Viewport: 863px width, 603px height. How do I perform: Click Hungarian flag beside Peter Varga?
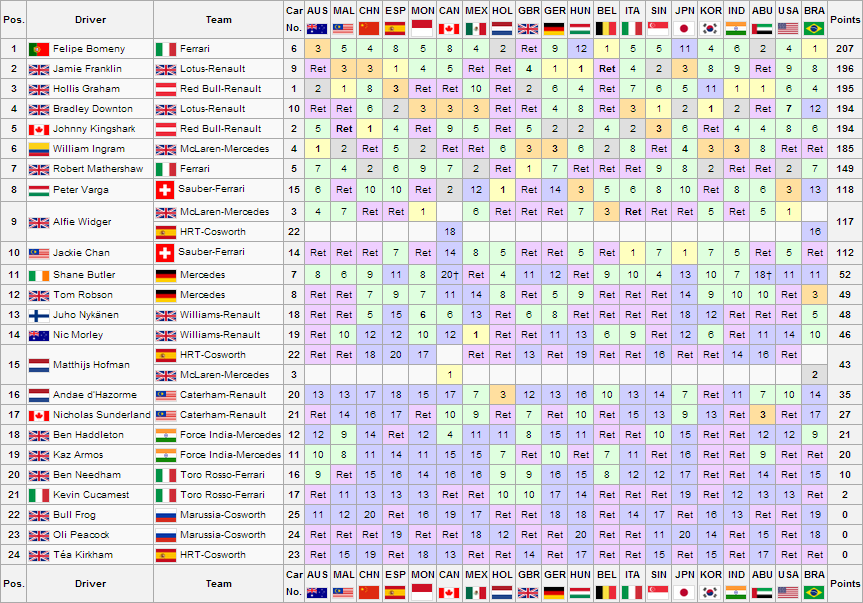click(39, 190)
